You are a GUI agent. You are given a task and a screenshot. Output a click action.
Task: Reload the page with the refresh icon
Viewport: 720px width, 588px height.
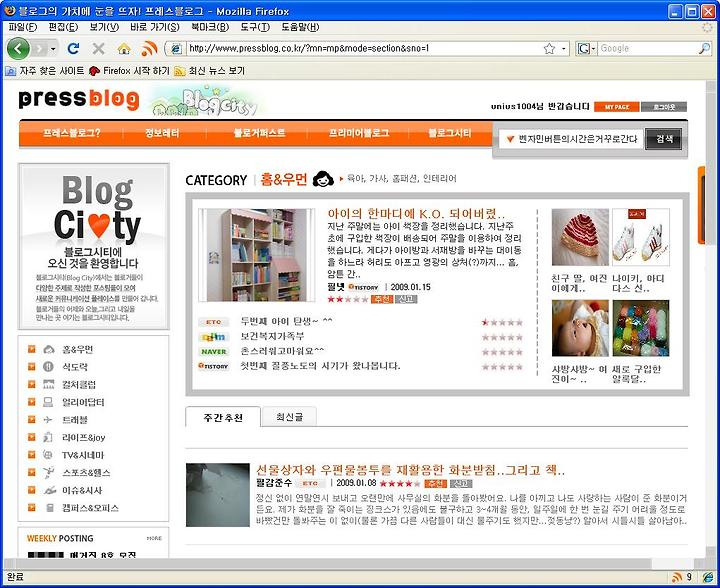73,48
